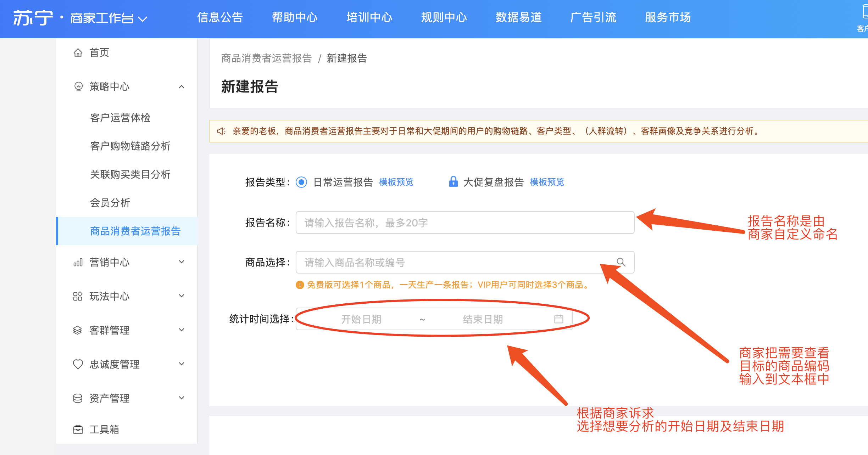Click the bar chart icon for 营销中心
Screen dimensions: 868x455
coord(78,263)
